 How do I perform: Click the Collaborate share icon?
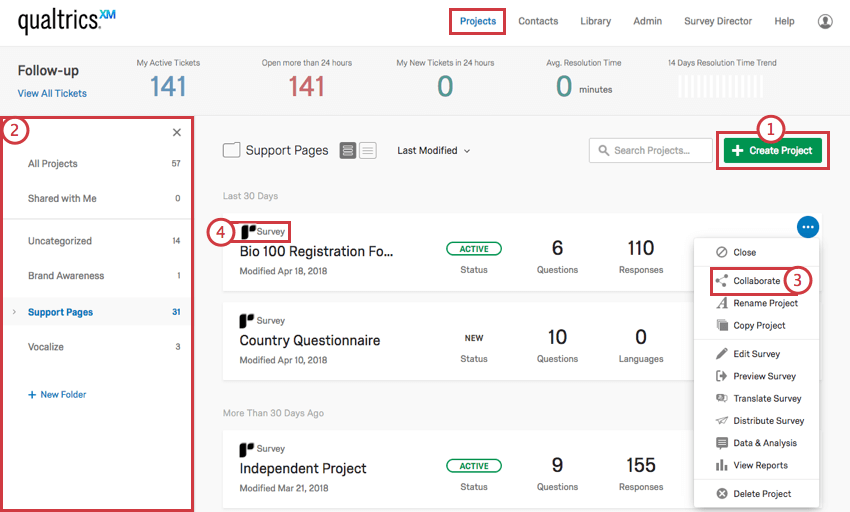tap(722, 281)
